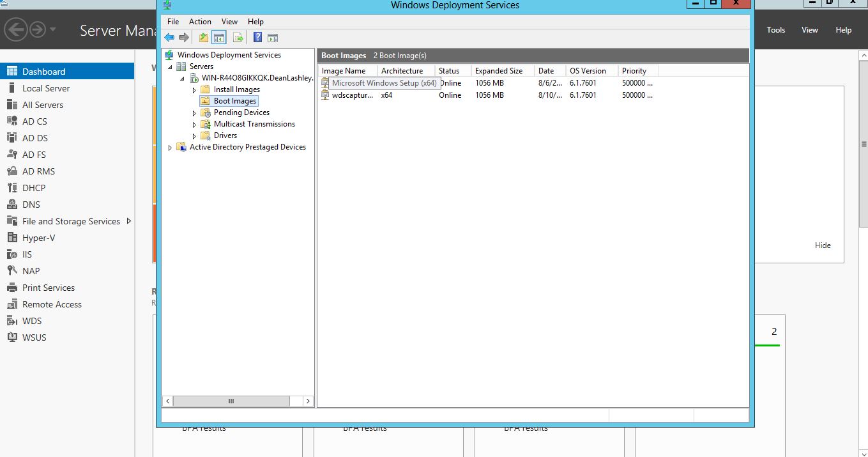Open Help via the blue question mark icon
Screen dimensions: 868x457
point(257,38)
